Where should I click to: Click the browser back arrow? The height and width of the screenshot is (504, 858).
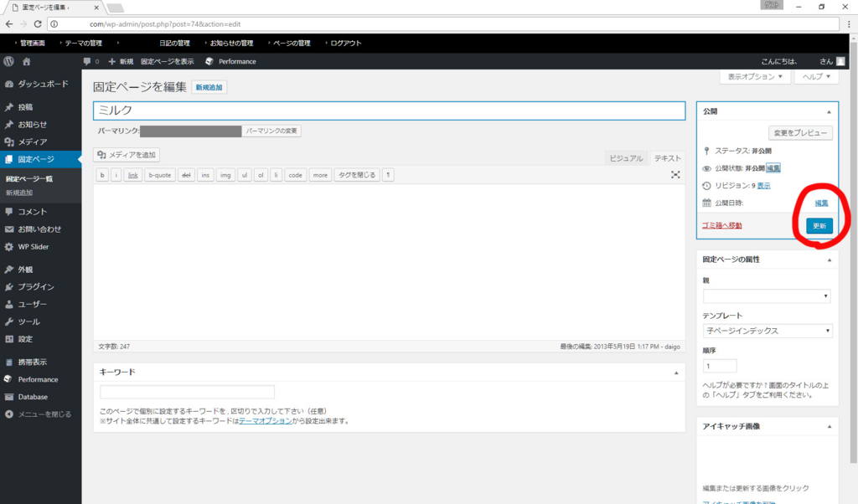(9, 24)
